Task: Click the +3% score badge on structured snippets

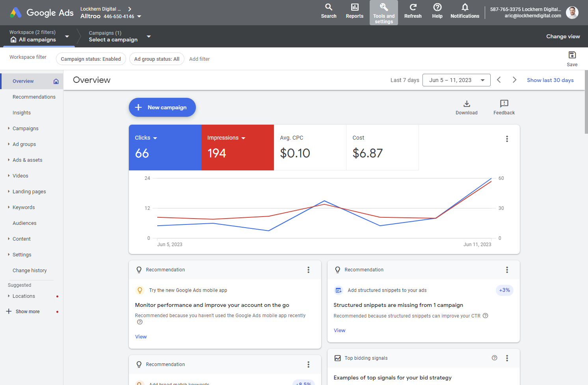Action: pos(504,290)
